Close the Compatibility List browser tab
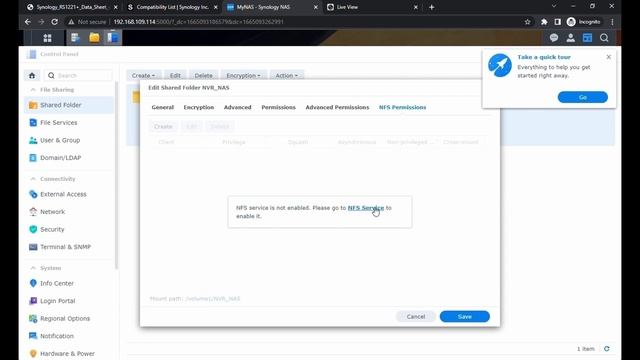Viewport: 640px width, 360px height. 216,7
